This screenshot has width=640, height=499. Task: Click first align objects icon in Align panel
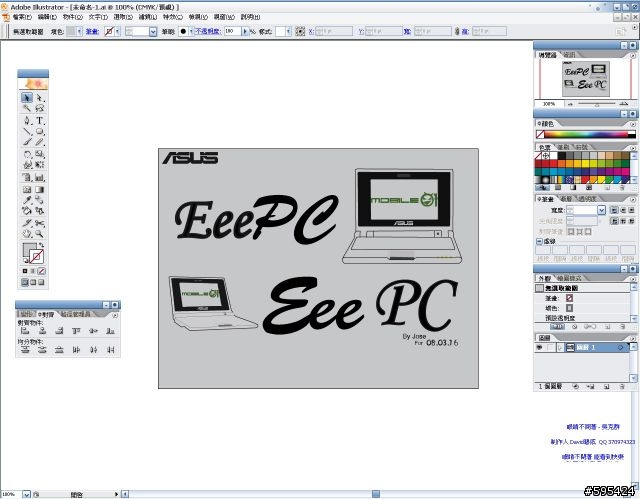tap(25, 331)
